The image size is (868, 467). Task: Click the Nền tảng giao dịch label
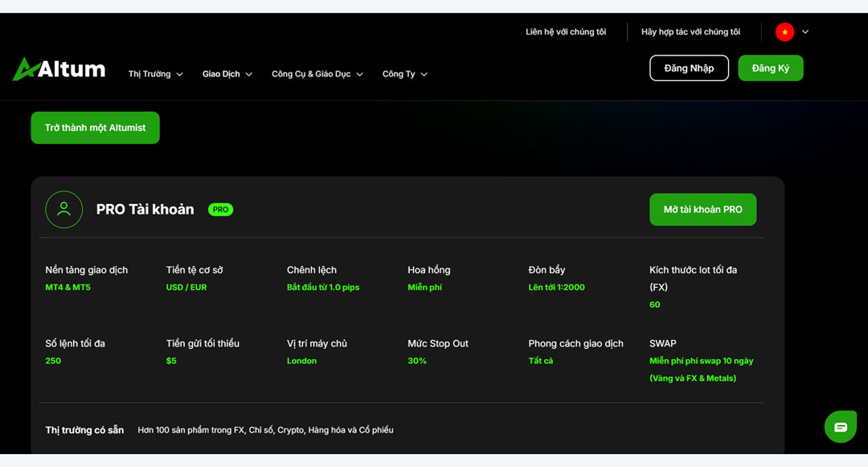(x=86, y=270)
